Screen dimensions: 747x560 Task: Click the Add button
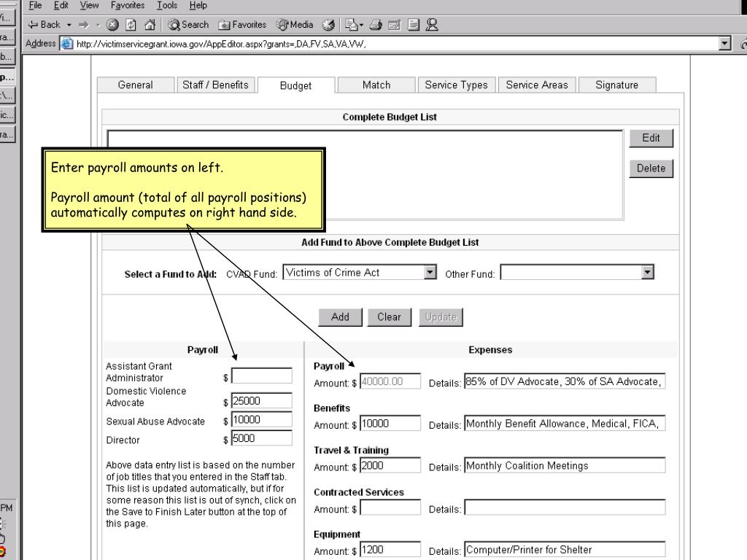(x=340, y=317)
